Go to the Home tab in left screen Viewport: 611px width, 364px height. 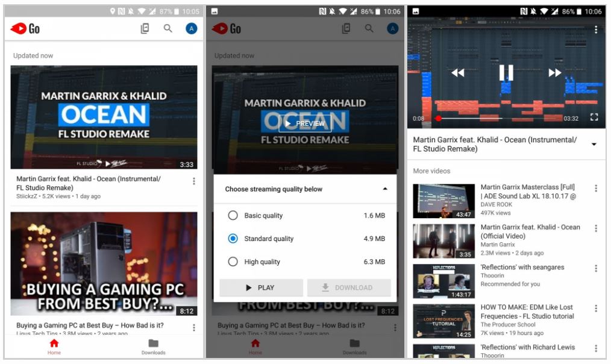[x=54, y=347]
